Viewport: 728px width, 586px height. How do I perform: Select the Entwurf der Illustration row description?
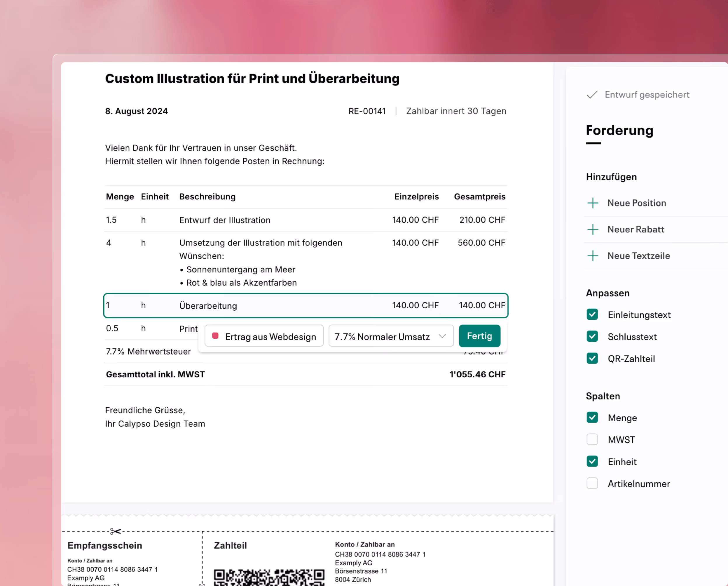(x=225, y=220)
